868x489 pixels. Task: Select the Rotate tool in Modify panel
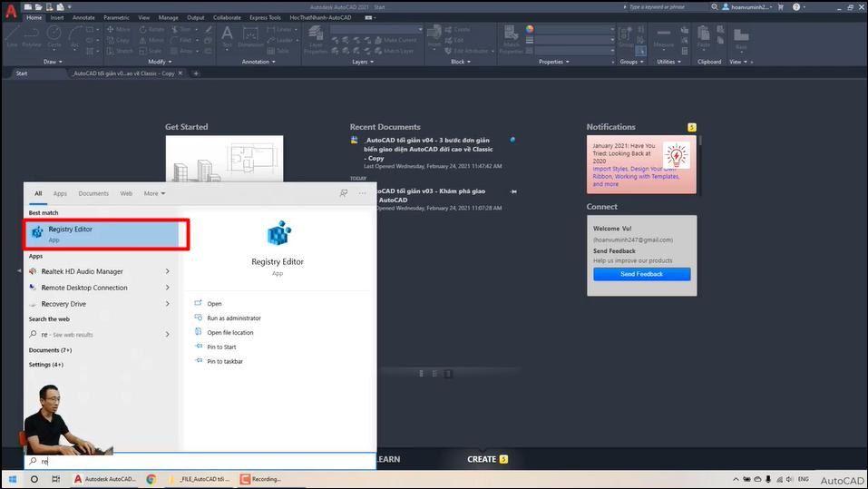tap(151, 29)
